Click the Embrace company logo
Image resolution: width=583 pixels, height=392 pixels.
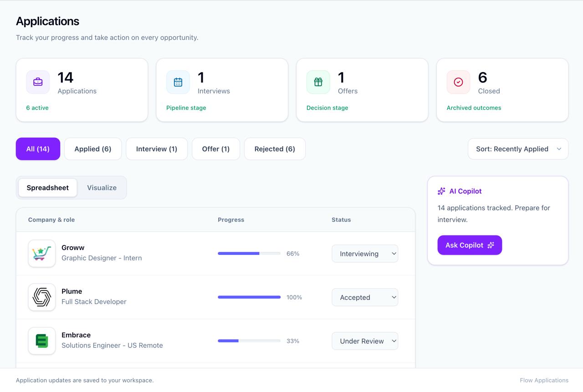point(42,341)
